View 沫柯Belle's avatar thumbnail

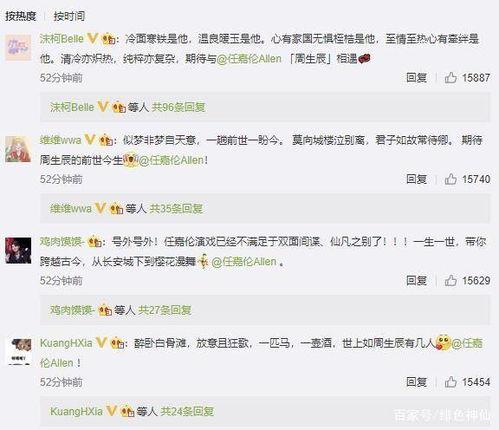point(18,48)
